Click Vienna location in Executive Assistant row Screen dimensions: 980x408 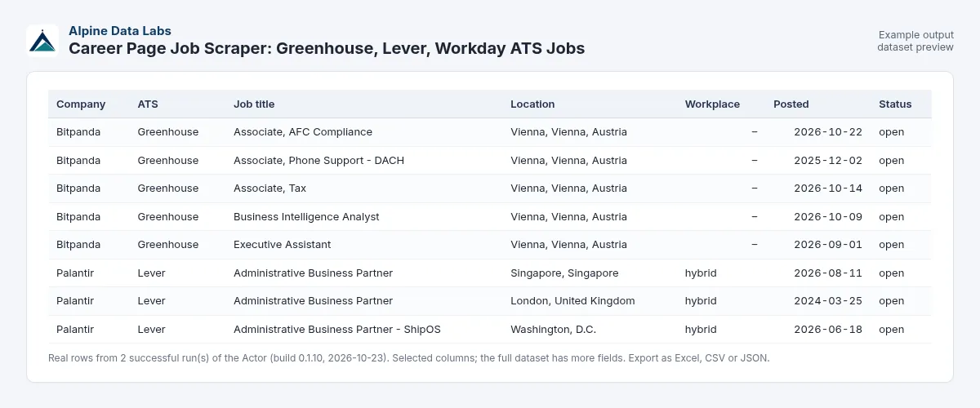coord(569,245)
